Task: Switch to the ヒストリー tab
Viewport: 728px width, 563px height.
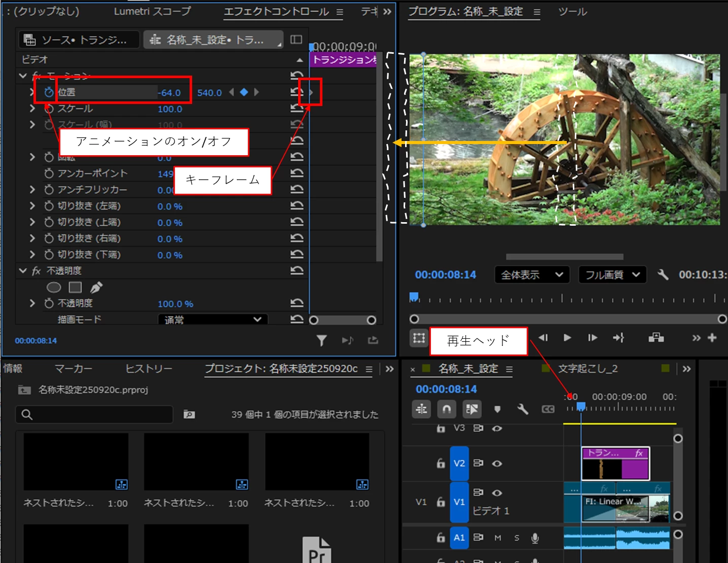Action: pos(149,369)
